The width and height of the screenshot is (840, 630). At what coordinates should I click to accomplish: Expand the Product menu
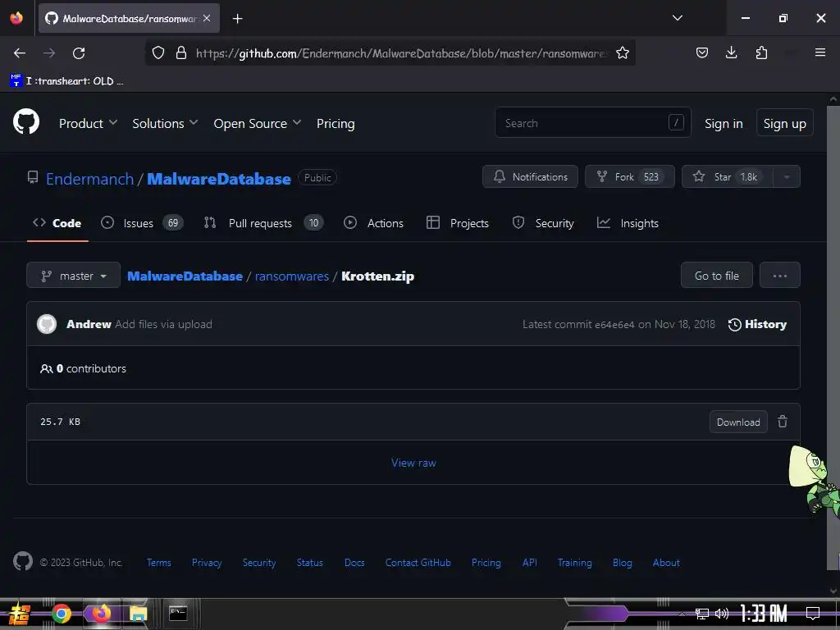88,124
